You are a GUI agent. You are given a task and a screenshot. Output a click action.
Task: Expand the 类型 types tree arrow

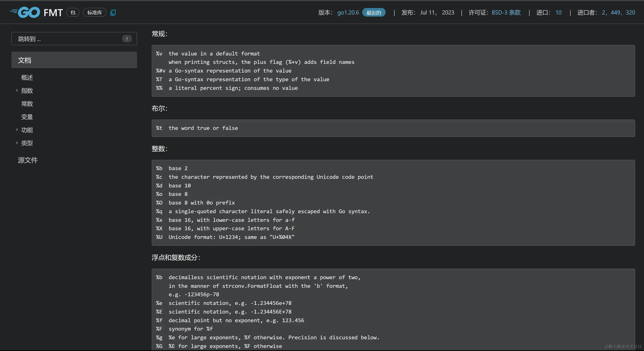click(17, 143)
